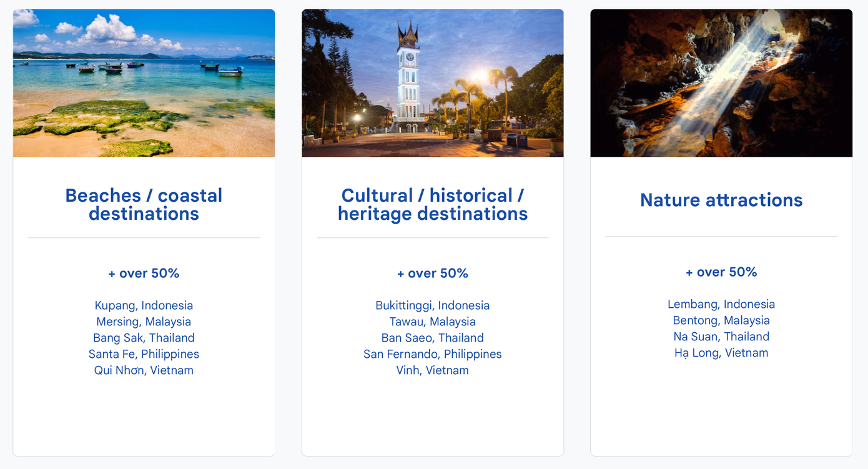
Task: Open the clock tower plaza image
Action: coord(432,83)
